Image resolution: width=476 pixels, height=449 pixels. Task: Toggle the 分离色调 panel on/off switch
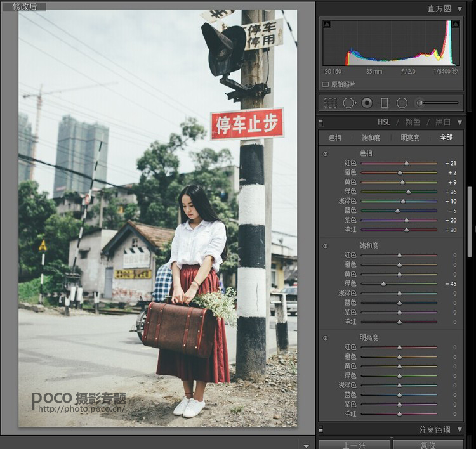[x=321, y=429]
